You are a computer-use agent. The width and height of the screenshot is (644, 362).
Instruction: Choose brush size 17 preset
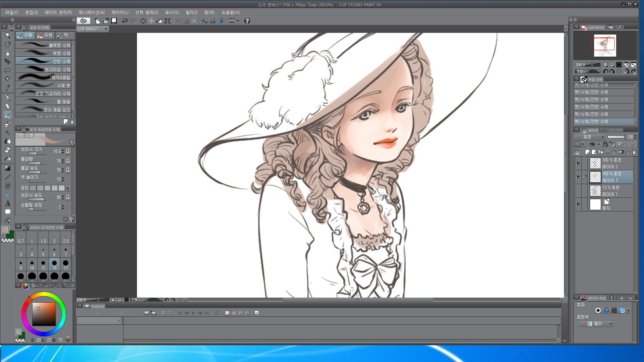(x=66, y=265)
